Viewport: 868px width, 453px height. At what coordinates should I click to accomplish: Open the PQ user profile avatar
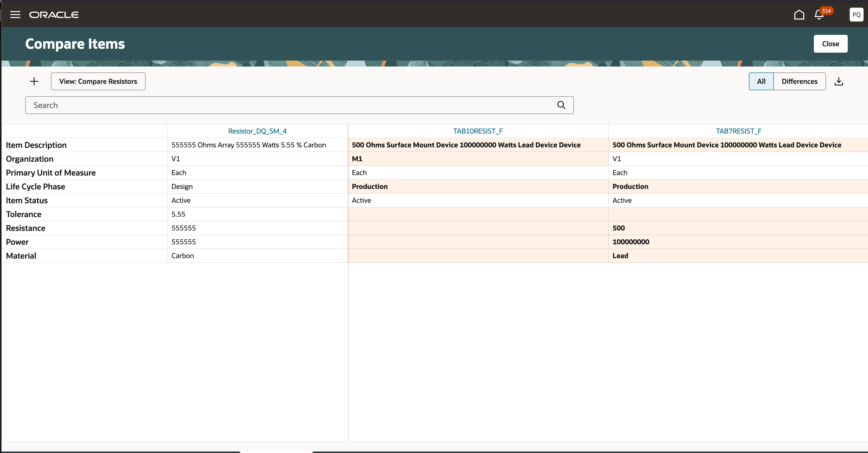856,15
